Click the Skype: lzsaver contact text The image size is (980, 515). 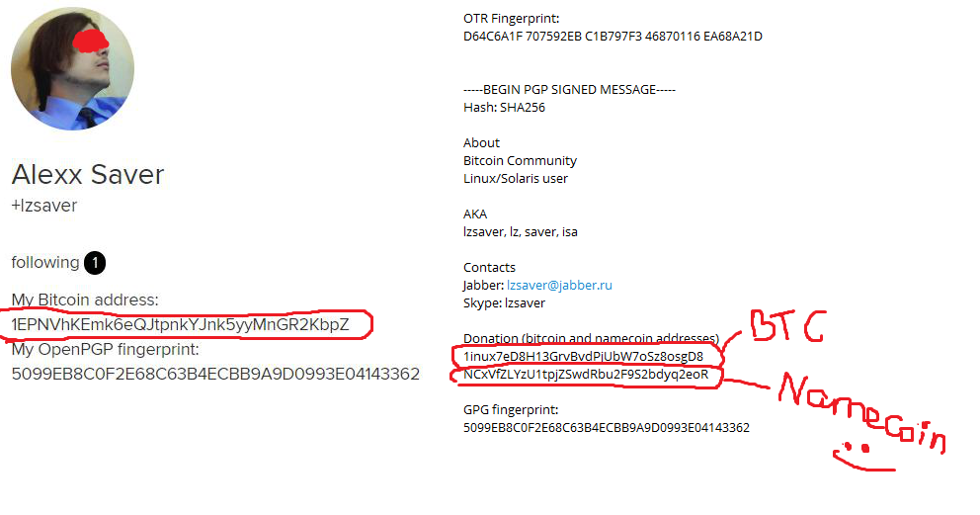(x=505, y=303)
